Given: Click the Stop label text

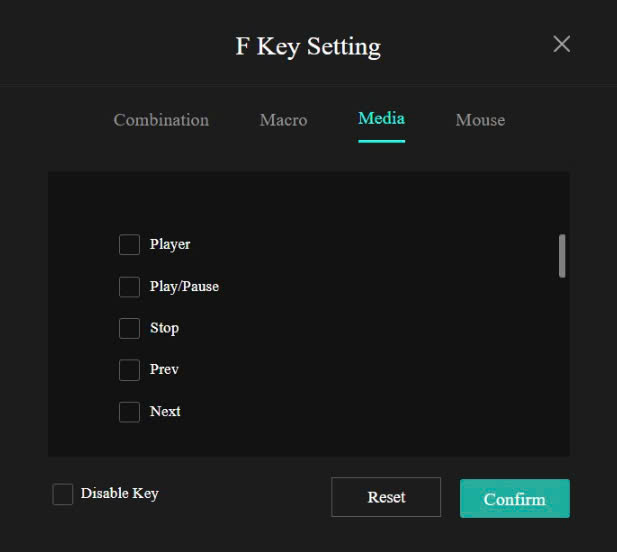Looking at the screenshot, I should 164,328.
